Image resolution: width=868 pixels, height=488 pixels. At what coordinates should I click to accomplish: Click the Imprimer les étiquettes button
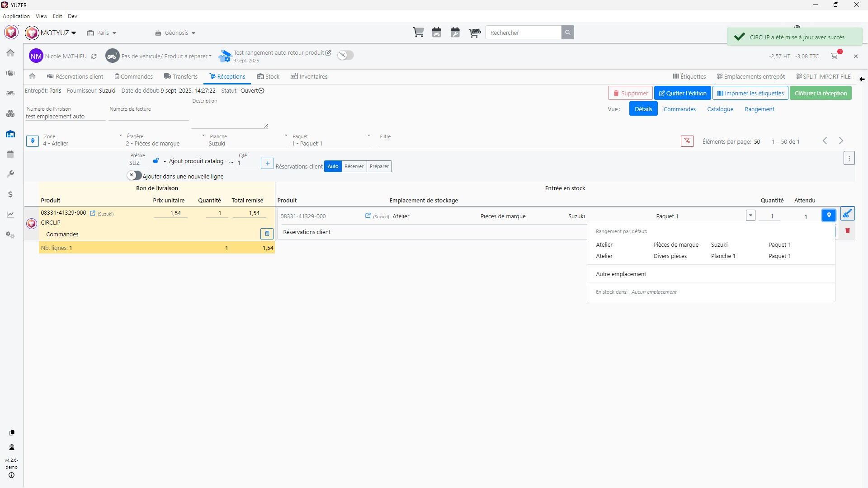click(750, 93)
